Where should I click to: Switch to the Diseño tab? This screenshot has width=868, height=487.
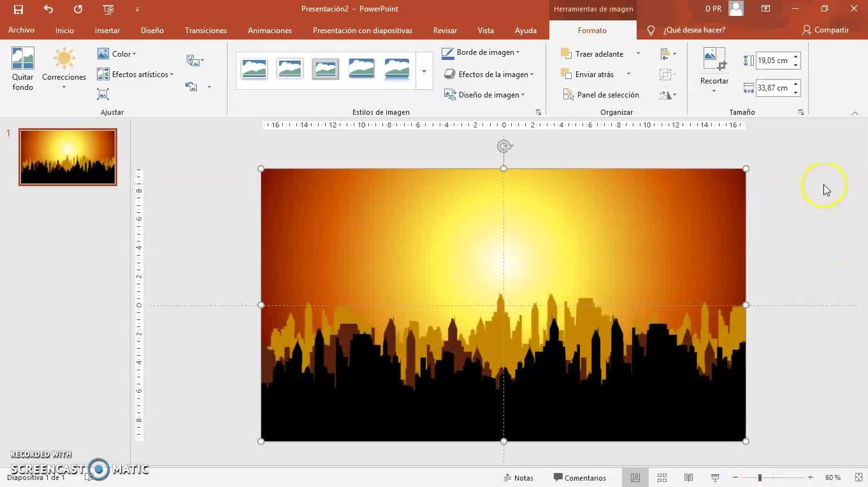tap(152, 30)
